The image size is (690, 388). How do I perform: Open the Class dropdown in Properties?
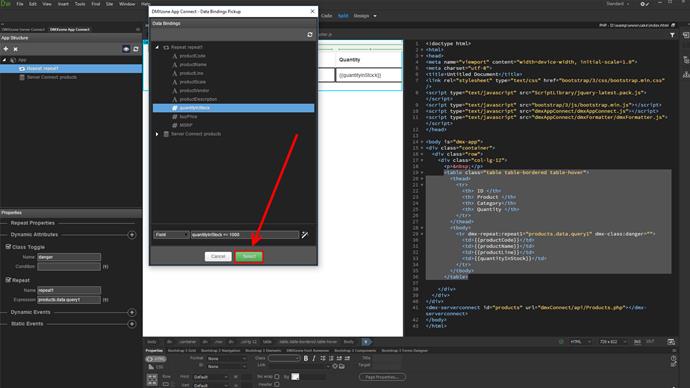coord(284,359)
